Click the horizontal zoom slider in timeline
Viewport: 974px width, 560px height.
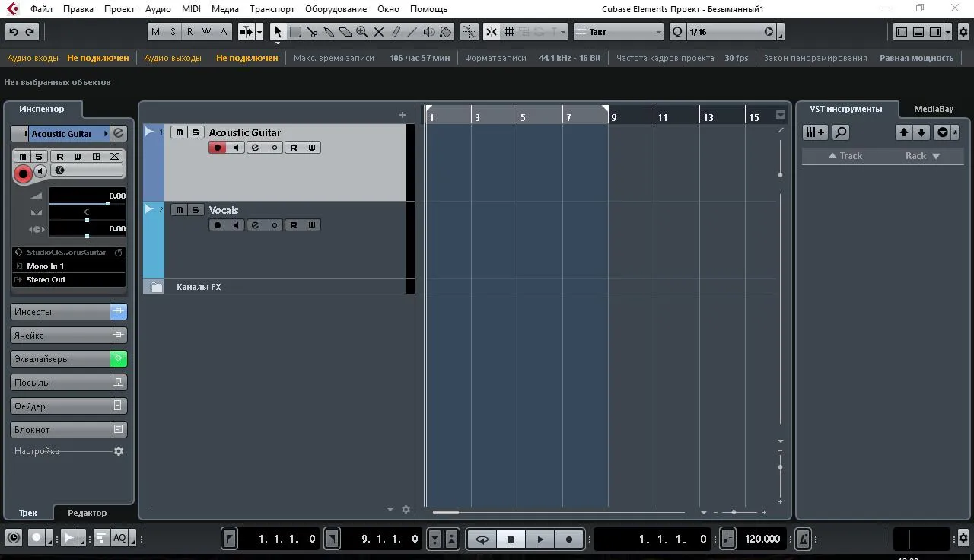point(734,512)
